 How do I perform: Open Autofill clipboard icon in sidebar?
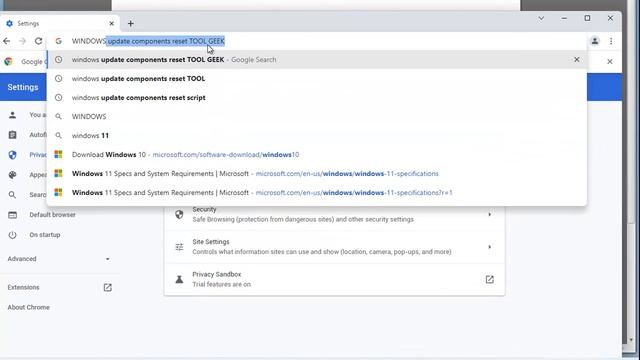(x=12, y=135)
